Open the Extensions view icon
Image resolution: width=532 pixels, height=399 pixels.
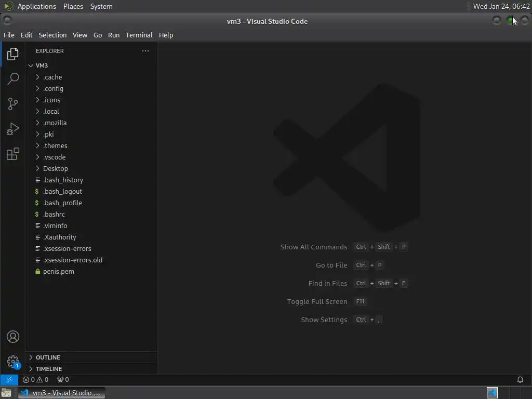pos(12,154)
